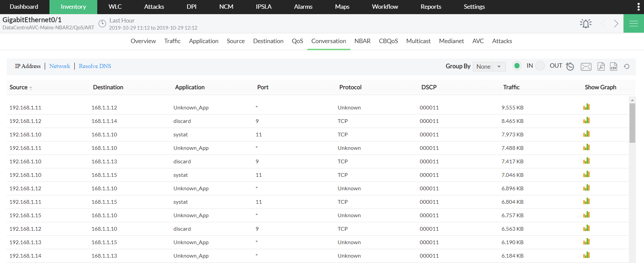Viewport: 644px width, 263px height.
Task: Click the Network link
Action: (60, 66)
